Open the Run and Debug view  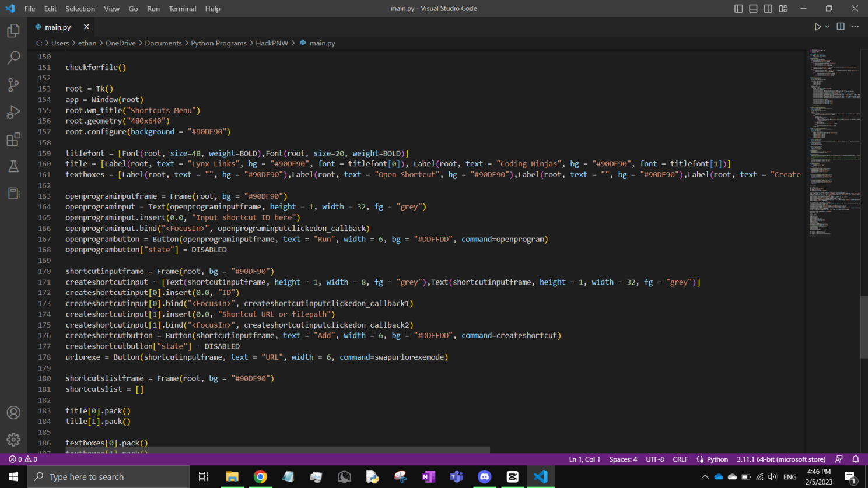pos(13,112)
